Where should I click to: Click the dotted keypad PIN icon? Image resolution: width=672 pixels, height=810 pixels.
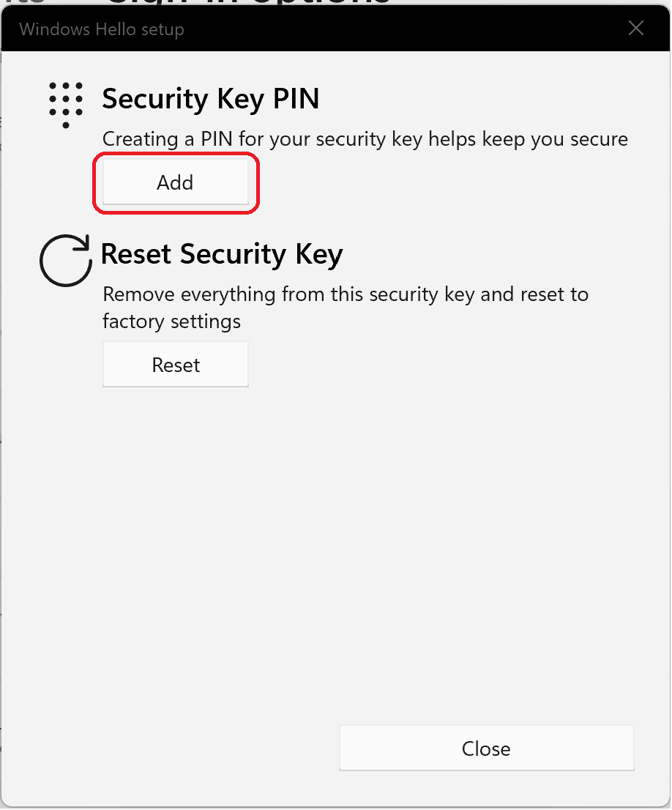(x=66, y=105)
